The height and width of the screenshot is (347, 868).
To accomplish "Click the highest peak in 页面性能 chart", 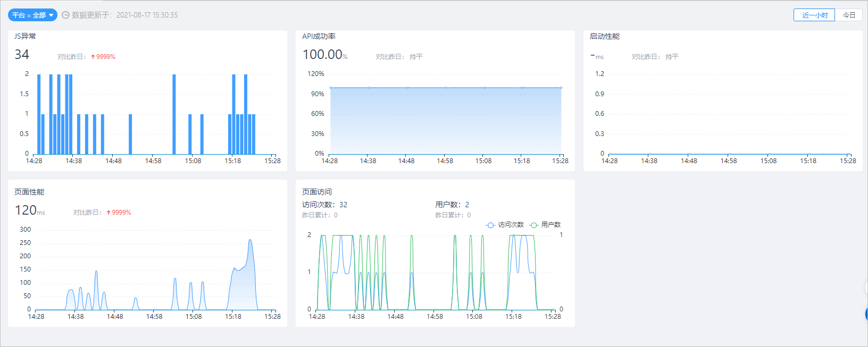I will coord(250,240).
